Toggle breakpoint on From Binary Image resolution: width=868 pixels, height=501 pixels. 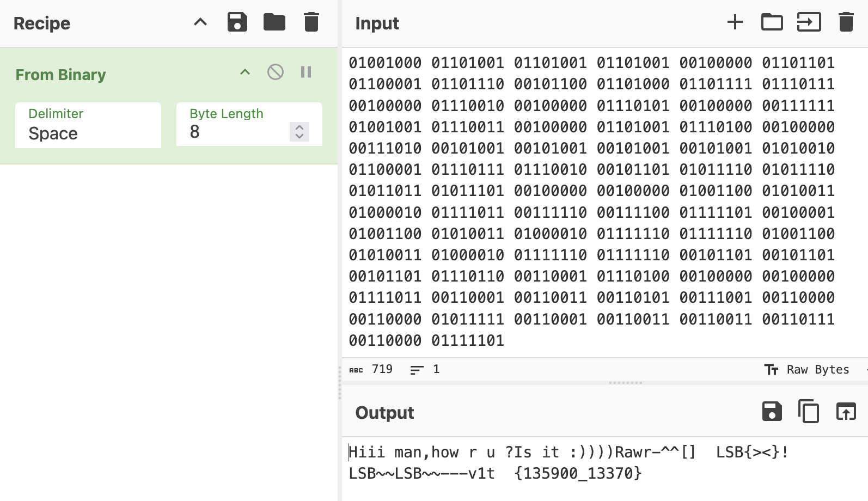pos(306,72)
